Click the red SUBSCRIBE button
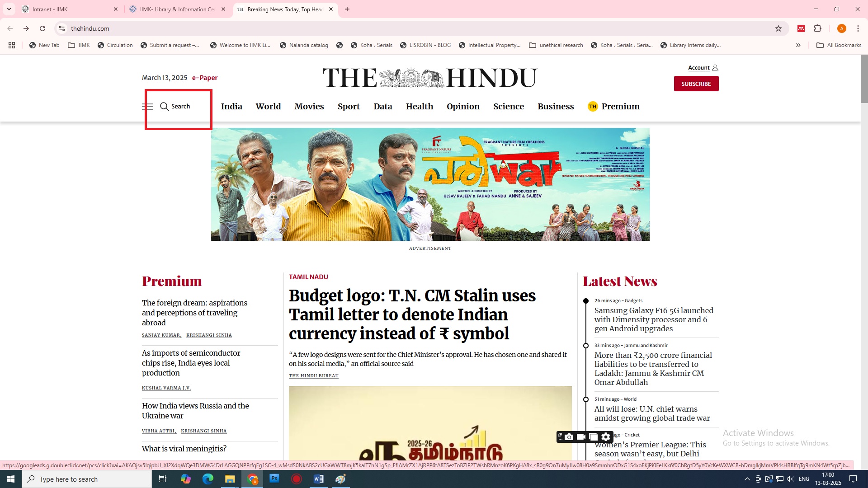The height and width of the screenshot is (488, 868). pos(696,84)
